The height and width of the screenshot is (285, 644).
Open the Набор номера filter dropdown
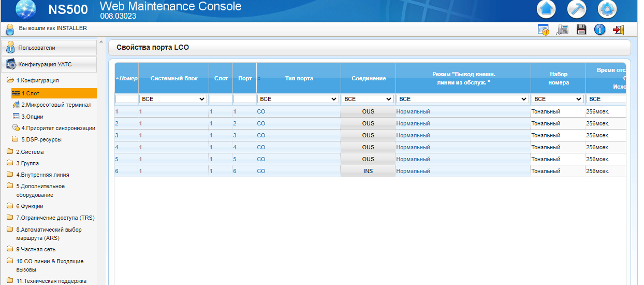(558, 99)
